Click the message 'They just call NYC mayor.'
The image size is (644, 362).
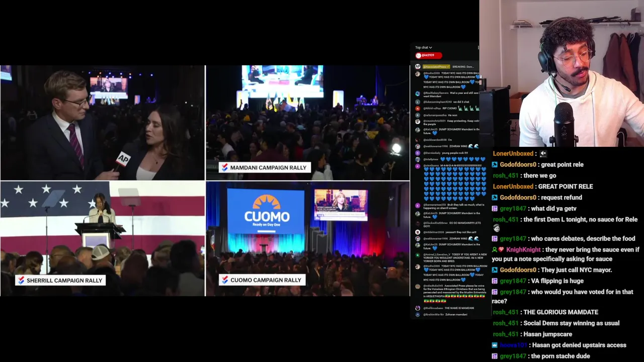point(576,270)
